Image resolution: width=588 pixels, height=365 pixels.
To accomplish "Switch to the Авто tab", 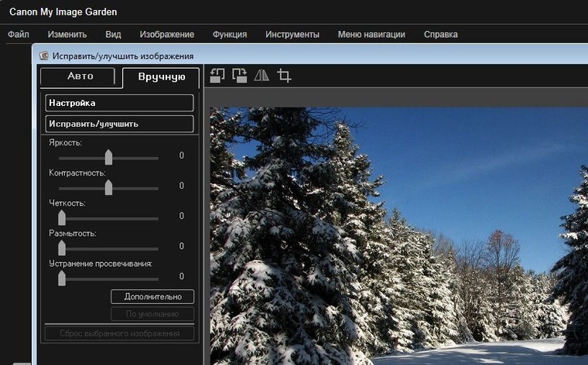I will pos(80,76).
